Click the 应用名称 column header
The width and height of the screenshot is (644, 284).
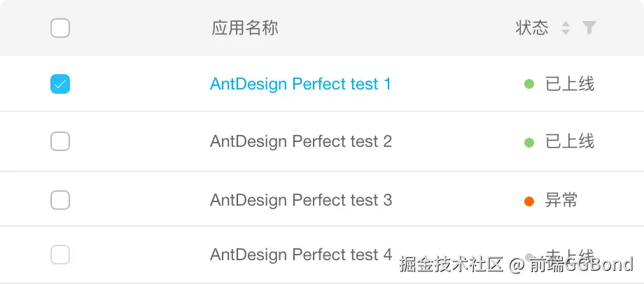(244, 28)
